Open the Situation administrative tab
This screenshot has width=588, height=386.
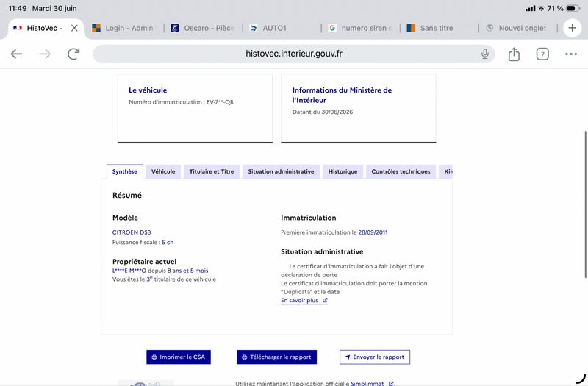coord(281,171)
